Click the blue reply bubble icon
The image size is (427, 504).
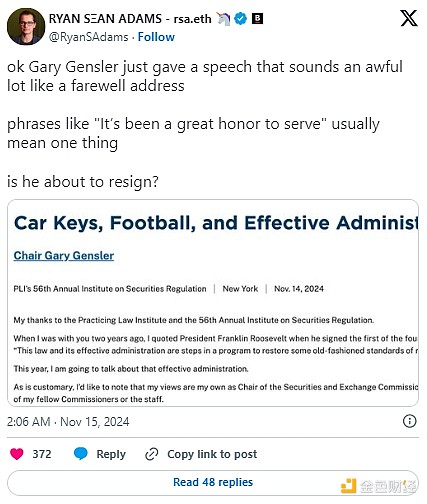click(80, 454)
